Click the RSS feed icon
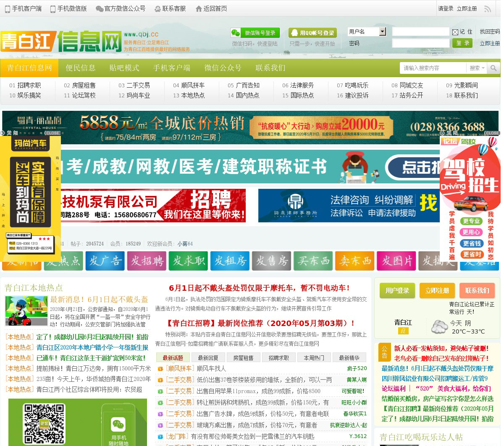This screenshot has height=446, width=504. click(x=488, y=9)
